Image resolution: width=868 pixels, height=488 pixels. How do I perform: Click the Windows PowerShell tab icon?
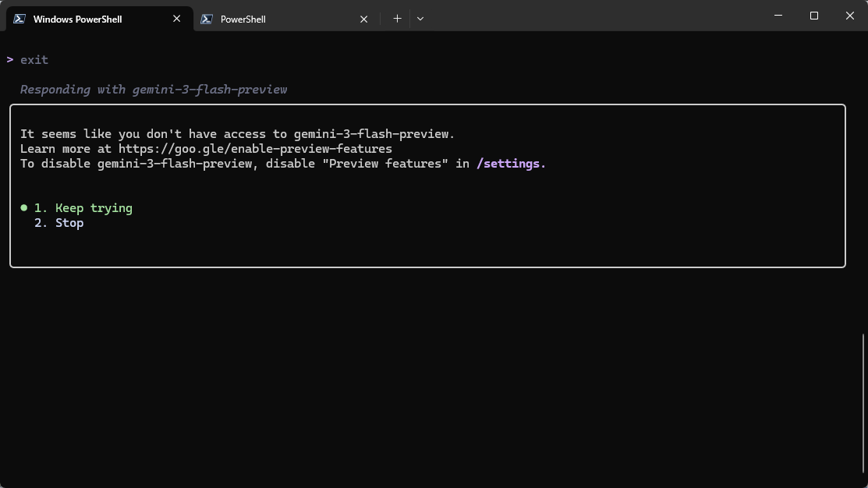tap(19, 19)
